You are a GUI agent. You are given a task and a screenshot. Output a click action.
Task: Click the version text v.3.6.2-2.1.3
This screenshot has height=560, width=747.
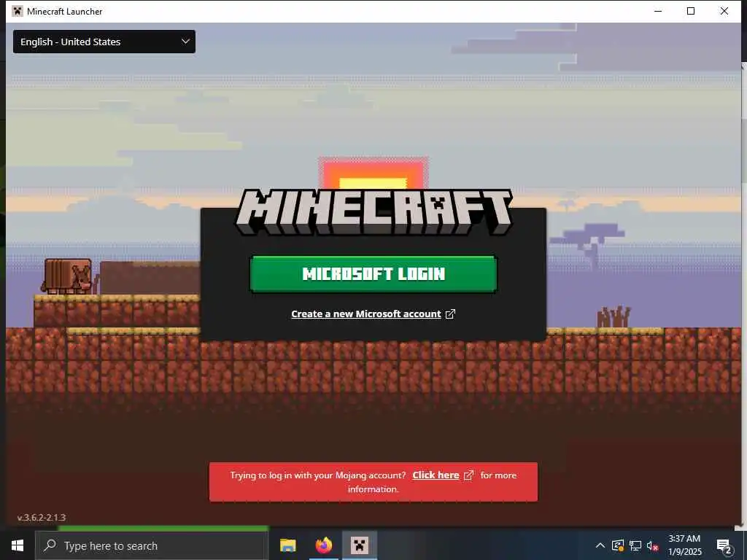pos(42,517)
